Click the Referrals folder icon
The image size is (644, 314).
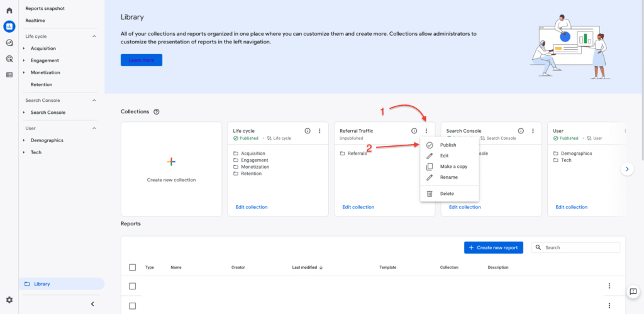343,154
